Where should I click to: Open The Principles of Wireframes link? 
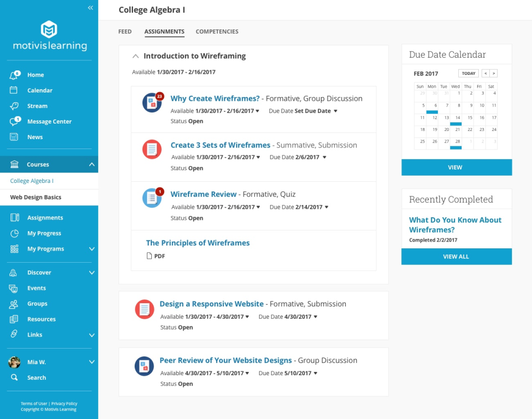[198, 243]
